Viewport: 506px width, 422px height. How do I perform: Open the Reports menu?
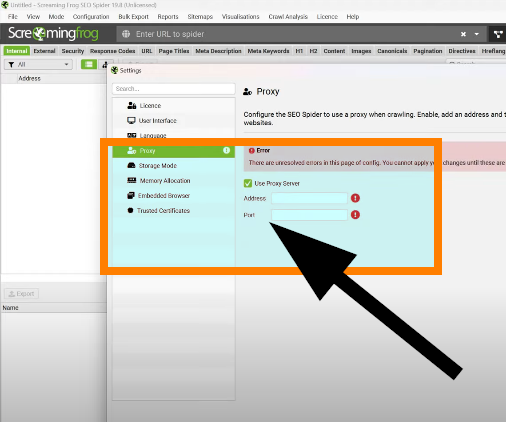coord(168,16)
